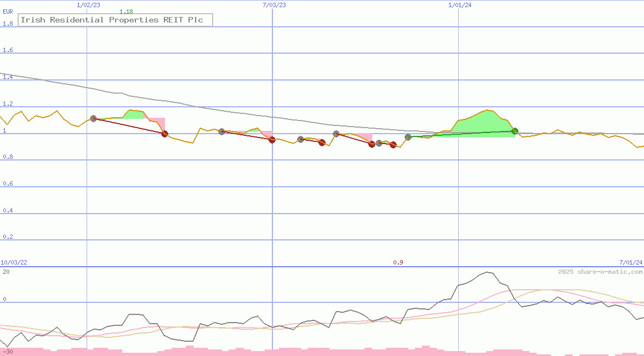Click the green marker ending the green trend line
This screenshot has height=356, width=644.
point(515,131)
